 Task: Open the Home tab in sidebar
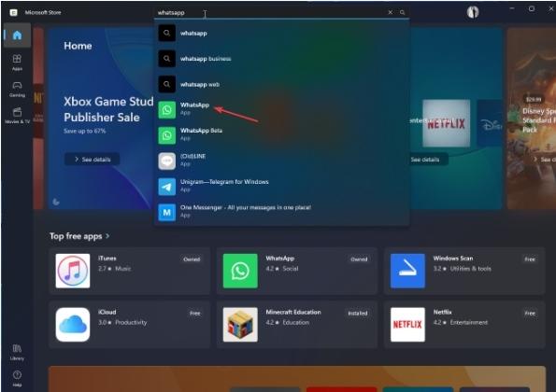pyautogui.click(x=17, y=35)
